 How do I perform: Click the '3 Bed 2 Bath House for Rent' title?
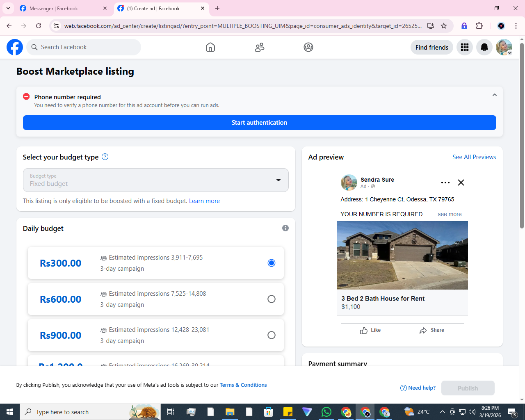pos(383,299)
